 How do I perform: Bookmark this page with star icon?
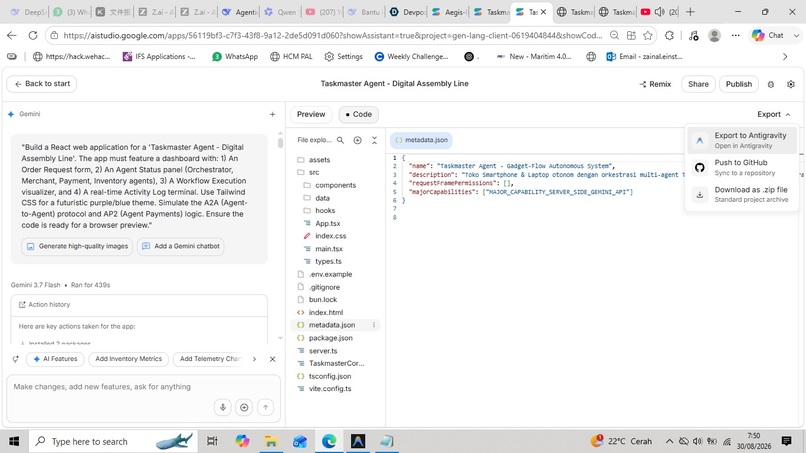pos(648,35)
